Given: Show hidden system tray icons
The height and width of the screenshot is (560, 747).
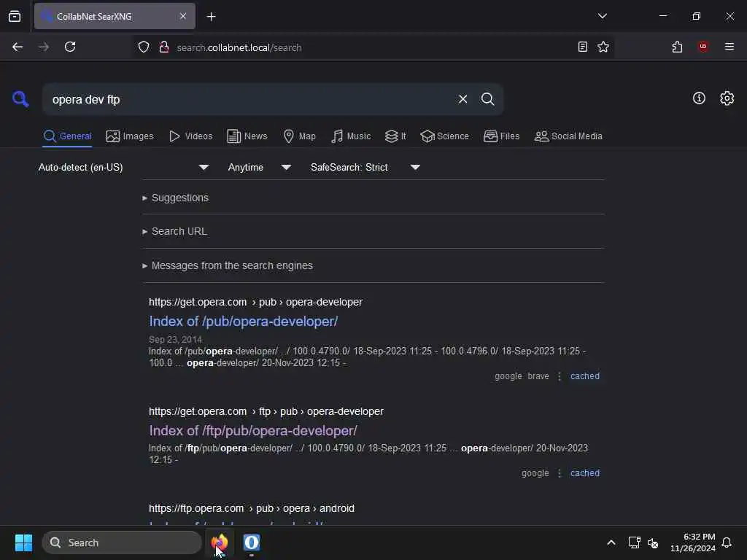Looking at the screenshot, I should [x=611, y=542].
